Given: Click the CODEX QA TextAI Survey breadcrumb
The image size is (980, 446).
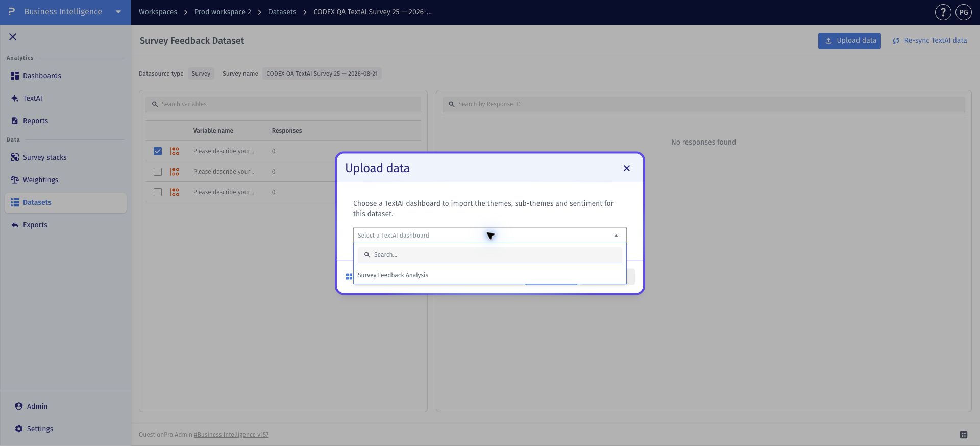Looking at the screenshot, I should [373, 12].
